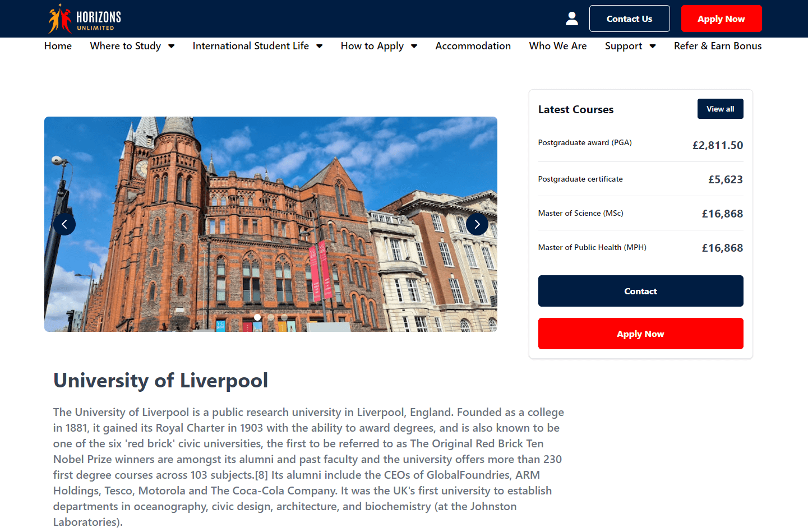The width and height of the screenshot is (808, 532).
Task: Click the Horizons Unlimited logo
Action: [x=85, y=19]
